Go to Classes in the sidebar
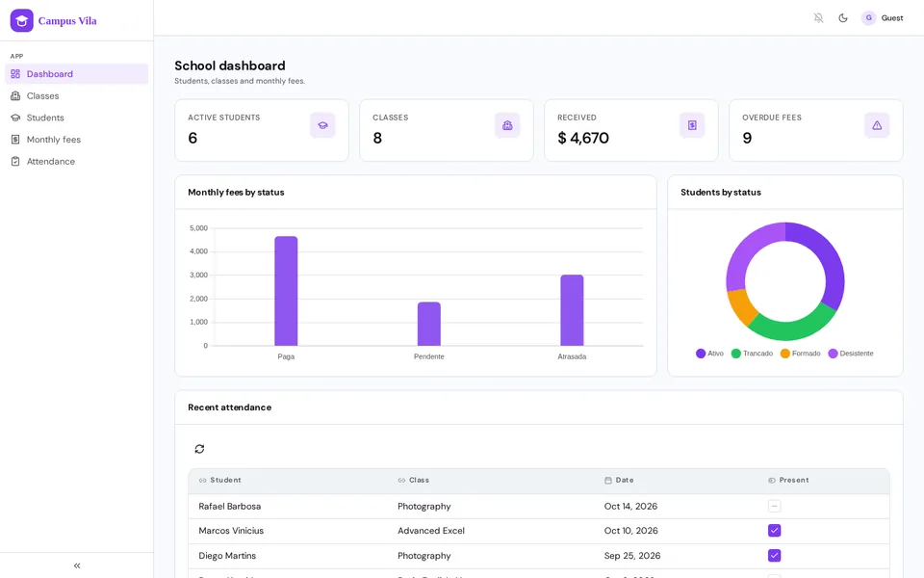 coord(77,95)
